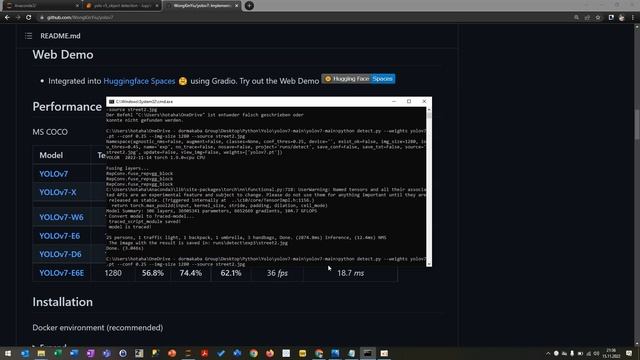Open the browser side panel icon
640x360 pixels.
tap(611, 18)
